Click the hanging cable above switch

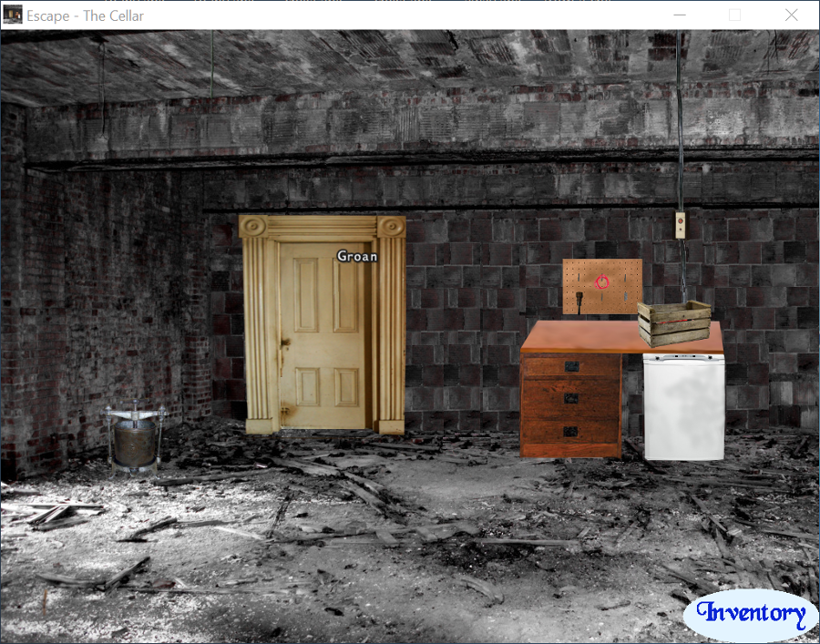(x=680, y=121)
